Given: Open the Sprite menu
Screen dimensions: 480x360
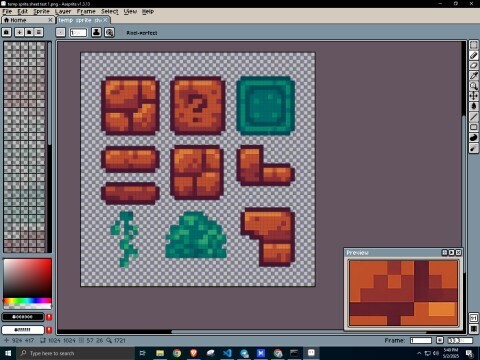Looking at the screenshot, I should click(41, 11).
